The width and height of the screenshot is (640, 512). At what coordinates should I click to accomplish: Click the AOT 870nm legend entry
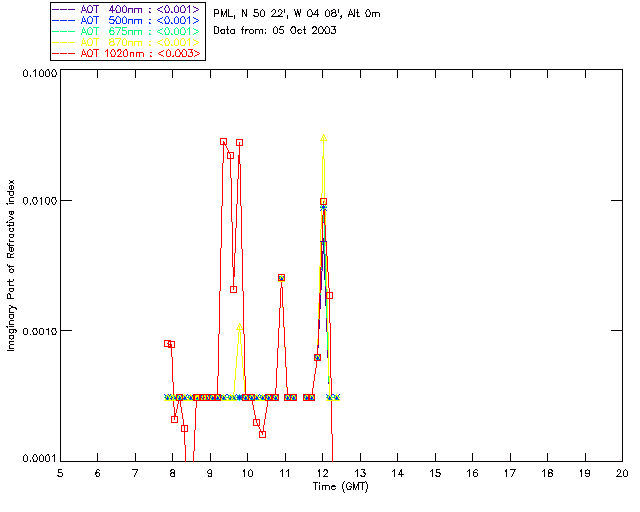point(127,42)
